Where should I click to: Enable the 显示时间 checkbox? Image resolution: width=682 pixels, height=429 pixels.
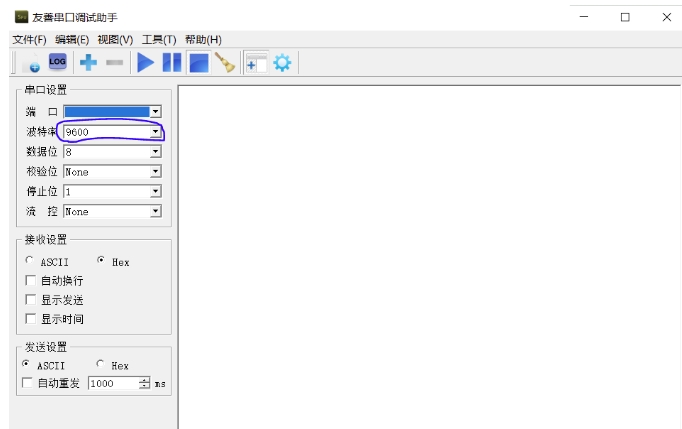point(30,319)
